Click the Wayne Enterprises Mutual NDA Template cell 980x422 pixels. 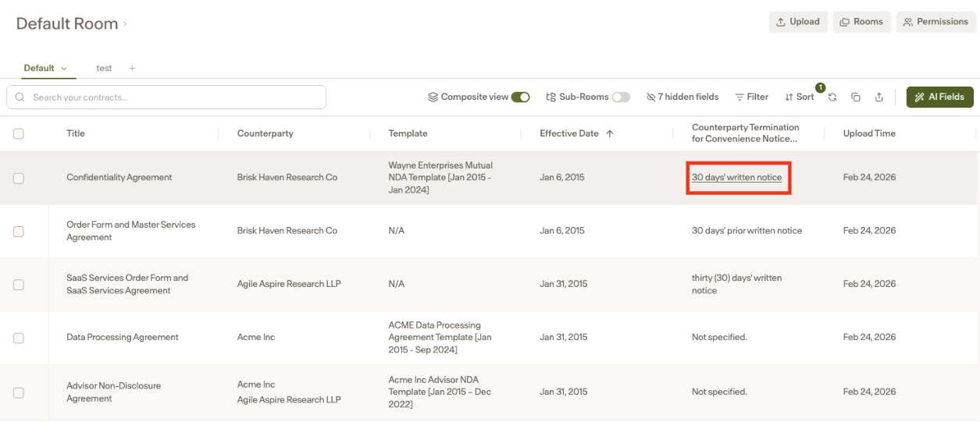(x=440, y=178)
